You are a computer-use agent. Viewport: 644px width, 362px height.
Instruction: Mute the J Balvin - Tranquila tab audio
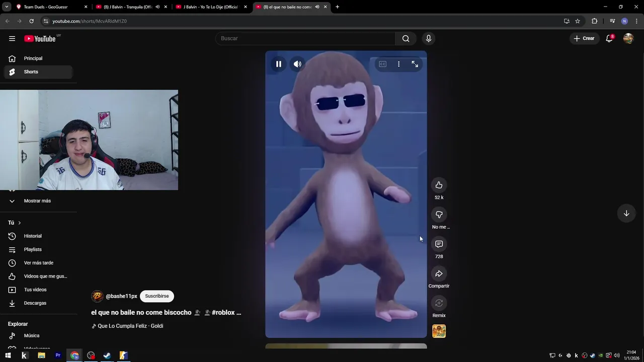pyautogui.click(x=157, y=7)
